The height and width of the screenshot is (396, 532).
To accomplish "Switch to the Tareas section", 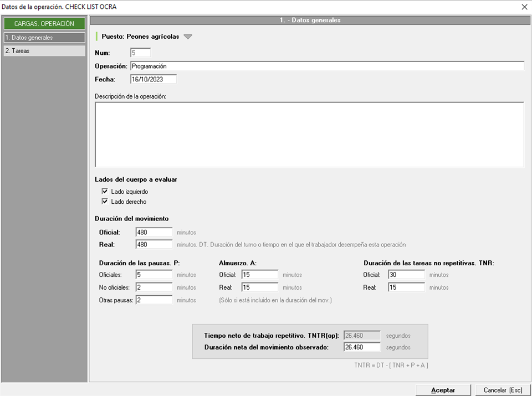I will [44, 50].
